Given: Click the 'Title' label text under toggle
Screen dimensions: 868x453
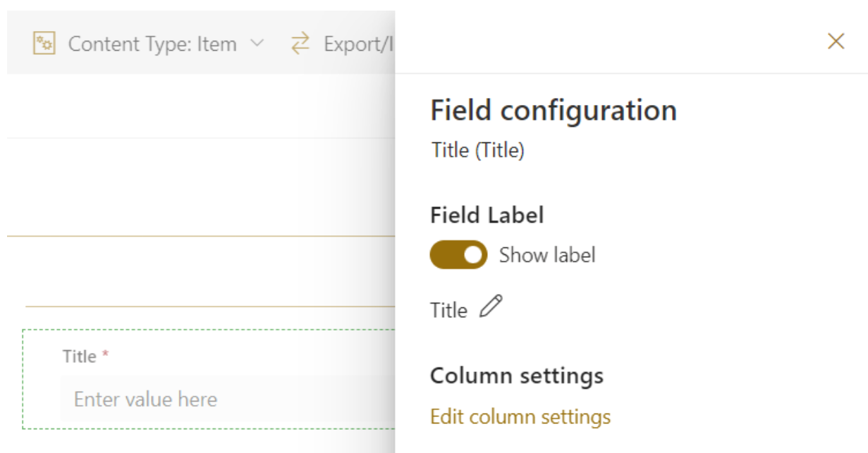Looking at the screenshot, I should tap(448, 310).
